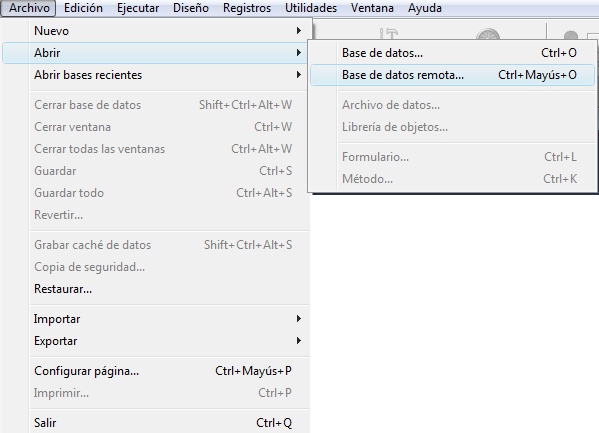Expand the Importar submenu
The image size is (599, 433).
click(156, 319)
